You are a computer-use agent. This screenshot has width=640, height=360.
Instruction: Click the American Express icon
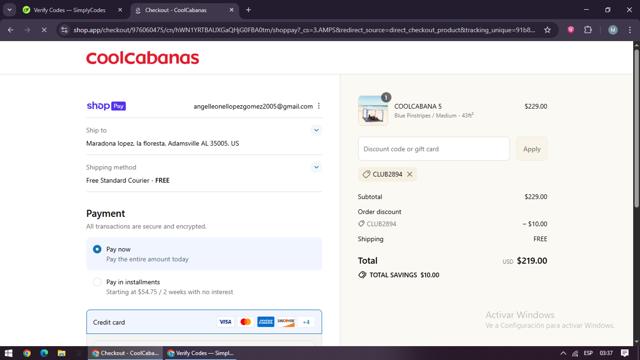pos(266,322)
